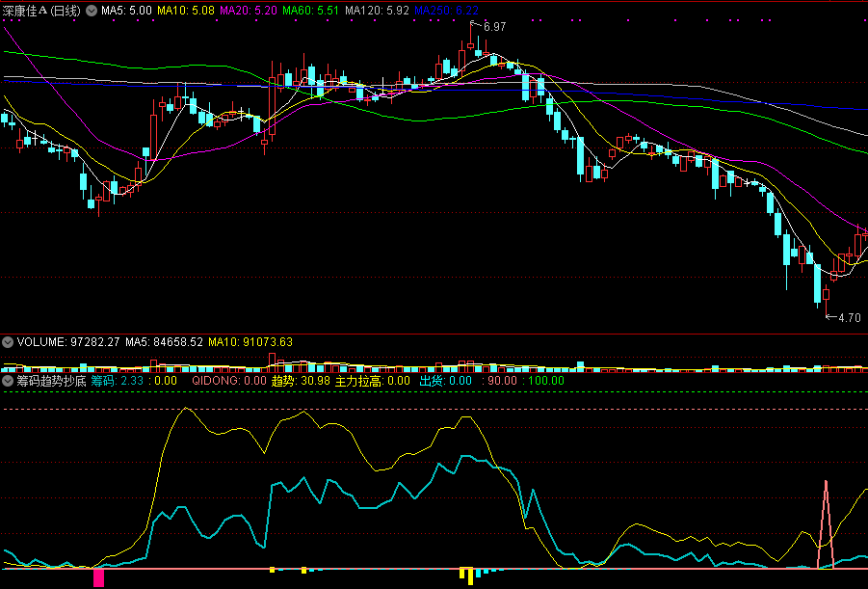Select the MA250: 6.22 label
Screen dimensions: 868x589
tap(446, 11)
